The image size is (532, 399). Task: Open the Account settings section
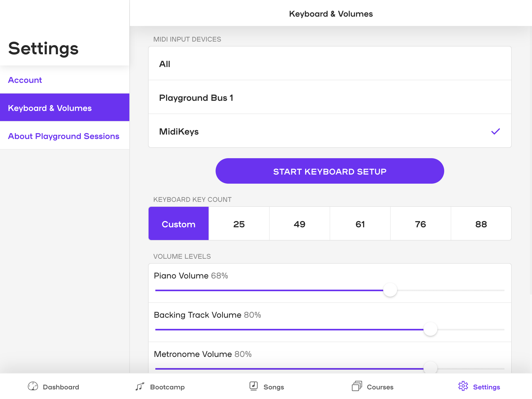point(65,80)
